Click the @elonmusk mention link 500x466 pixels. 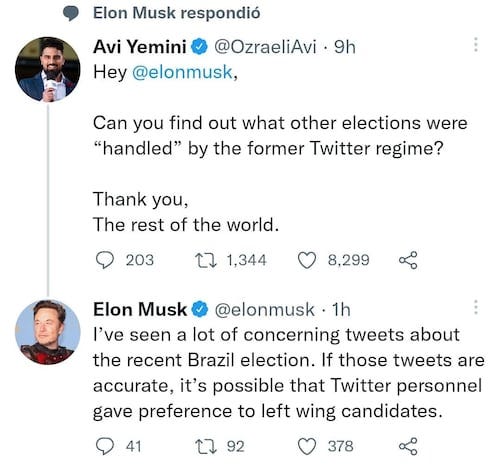182,72
